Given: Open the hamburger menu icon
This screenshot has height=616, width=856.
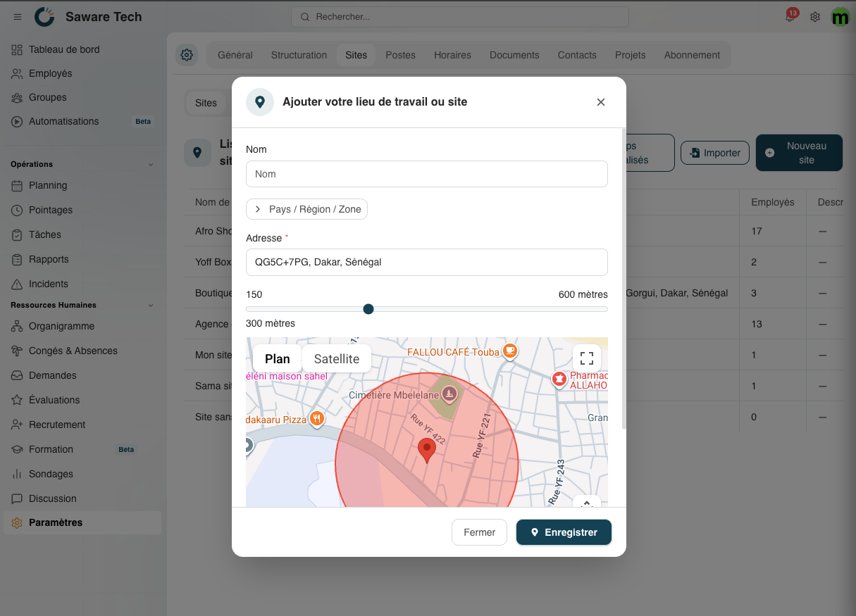Looking at the screenshot, I should (x=18, y=17).
